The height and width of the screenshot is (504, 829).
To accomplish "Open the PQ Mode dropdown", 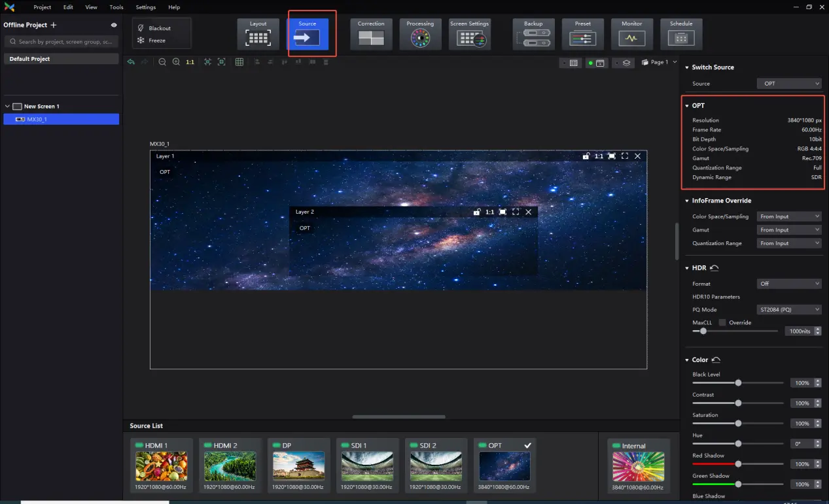I will point(788,309).
